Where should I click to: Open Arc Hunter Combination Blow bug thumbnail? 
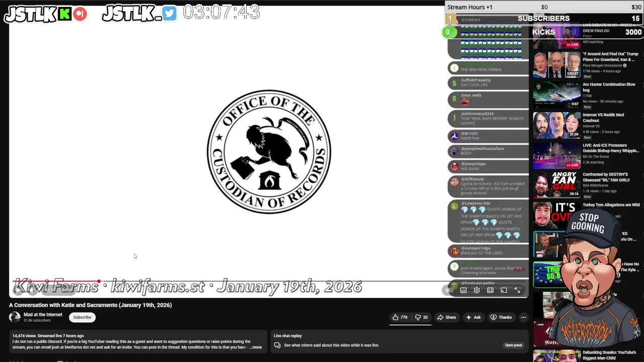point(556,95)
